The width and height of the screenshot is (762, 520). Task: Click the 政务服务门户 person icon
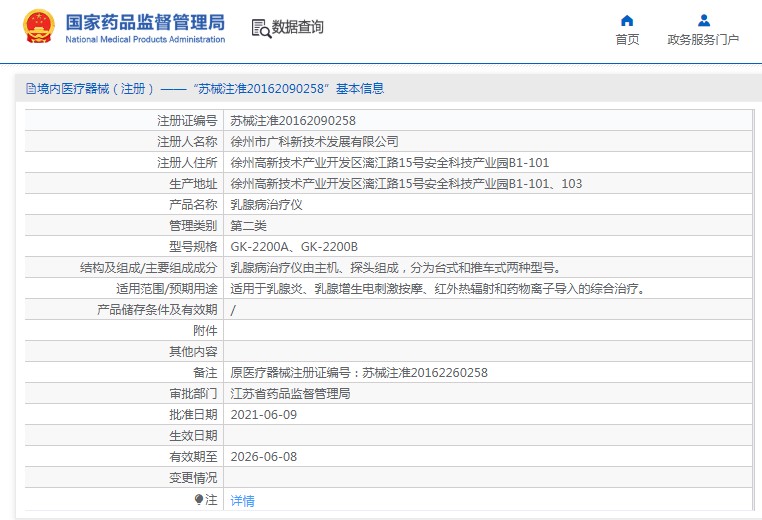703,20
